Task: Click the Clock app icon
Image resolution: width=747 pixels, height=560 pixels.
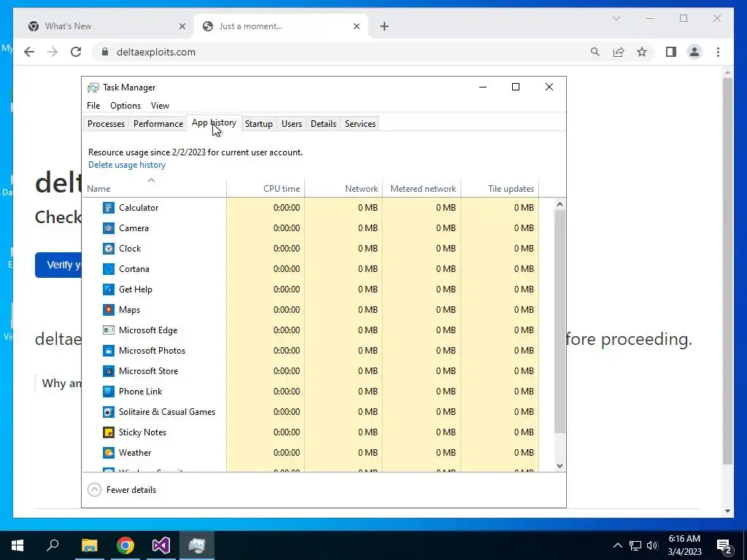Action: (109, 249)
